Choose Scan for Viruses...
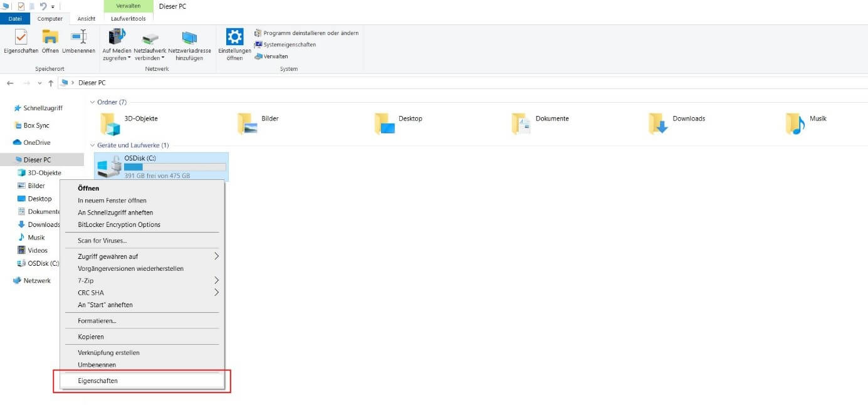This screenshot has height=405, width=868. point(142,240)
